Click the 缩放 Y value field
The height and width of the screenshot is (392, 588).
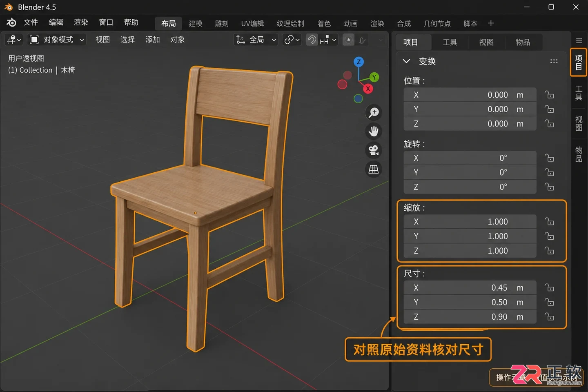(x=470, y=236)
